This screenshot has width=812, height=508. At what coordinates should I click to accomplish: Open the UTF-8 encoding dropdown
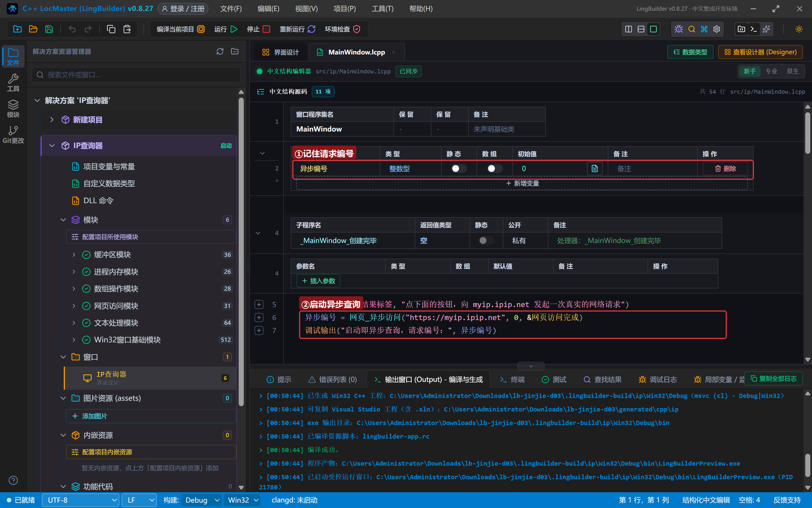(81, 500)
